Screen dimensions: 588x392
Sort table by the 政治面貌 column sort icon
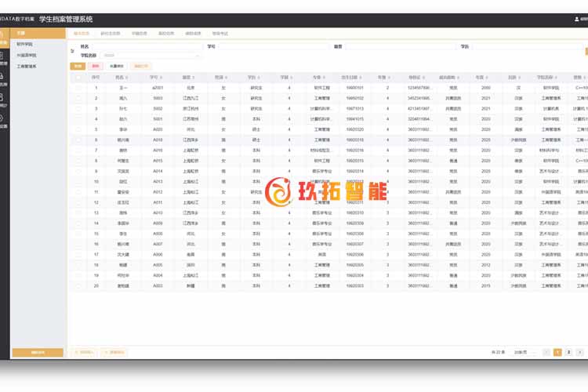[x=458, y=78]
